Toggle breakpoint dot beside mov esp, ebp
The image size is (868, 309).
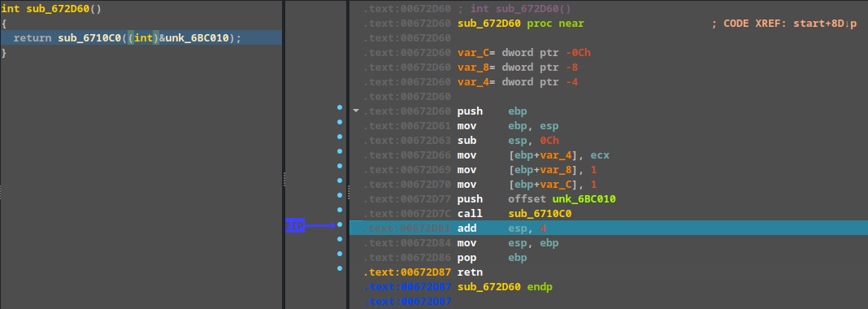point(340,239)
